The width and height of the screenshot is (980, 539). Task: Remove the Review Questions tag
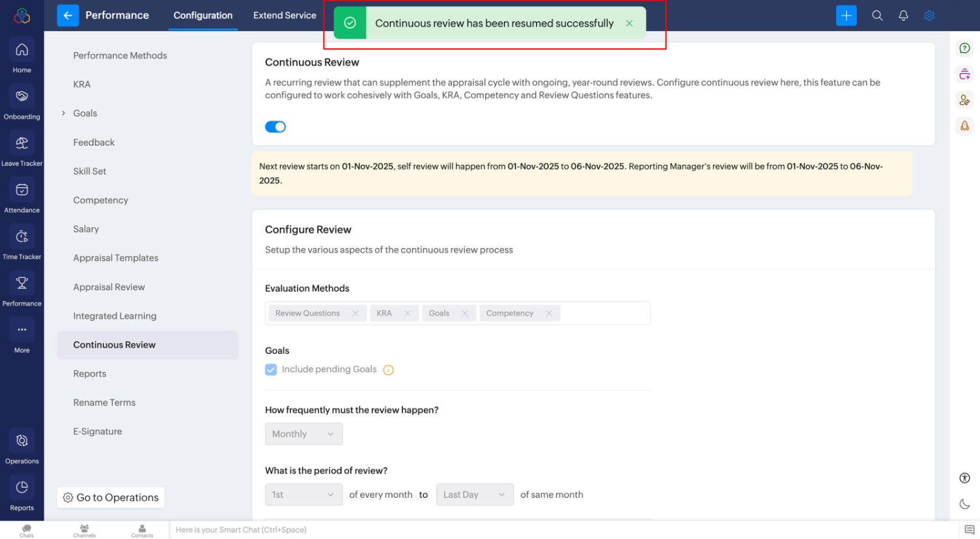(356, 313)
